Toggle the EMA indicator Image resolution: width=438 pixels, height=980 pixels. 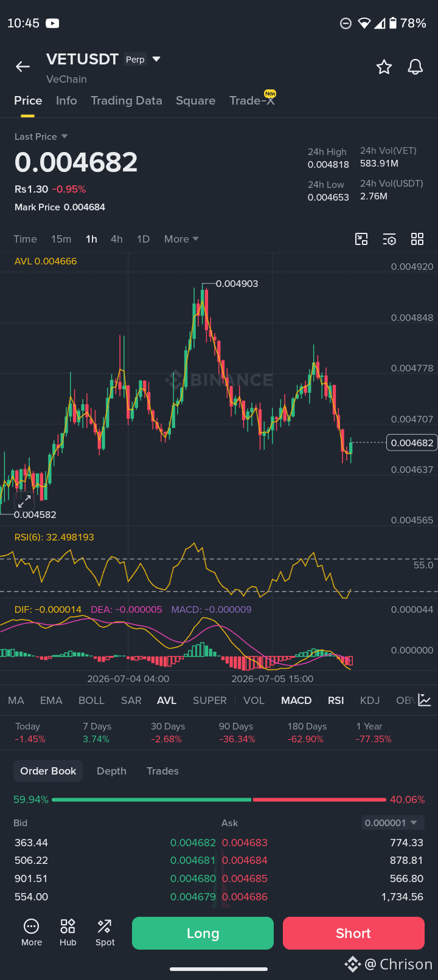[51, 700]
